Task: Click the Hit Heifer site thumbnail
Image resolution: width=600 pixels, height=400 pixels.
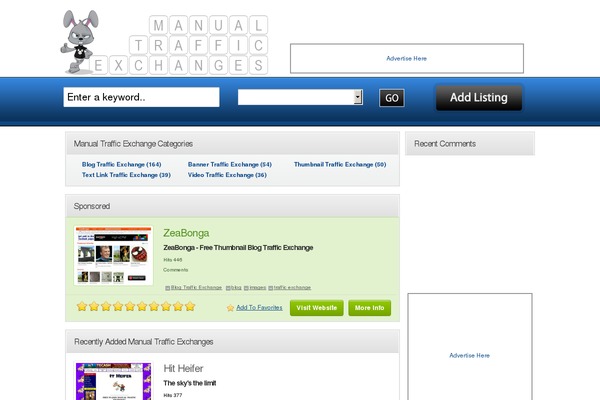Action: [113, 381]
